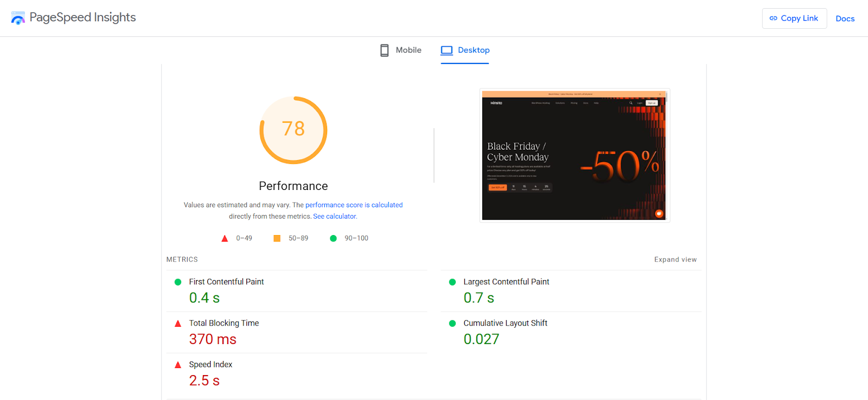Click the METRICS section heading
The height and width of the screenshot is (400, 868).
[182, 259]
